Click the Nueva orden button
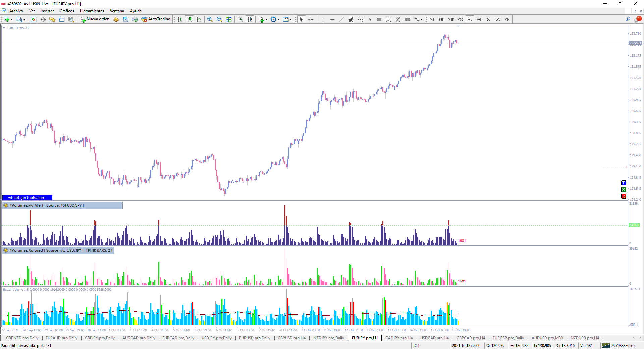 [95, 19]
